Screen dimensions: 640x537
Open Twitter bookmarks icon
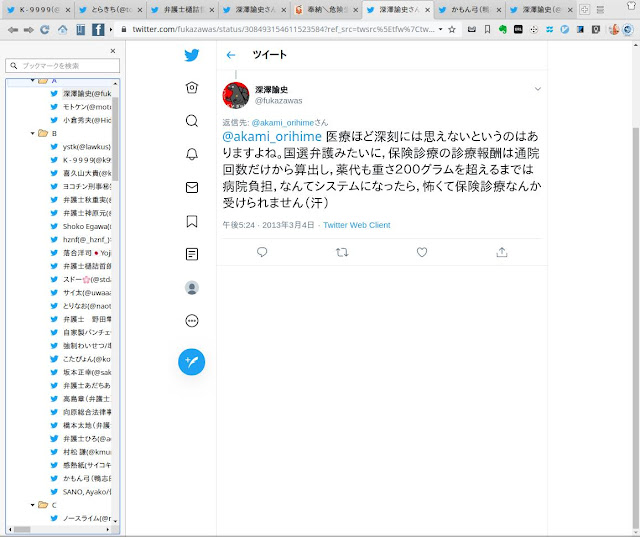(192, 221)
